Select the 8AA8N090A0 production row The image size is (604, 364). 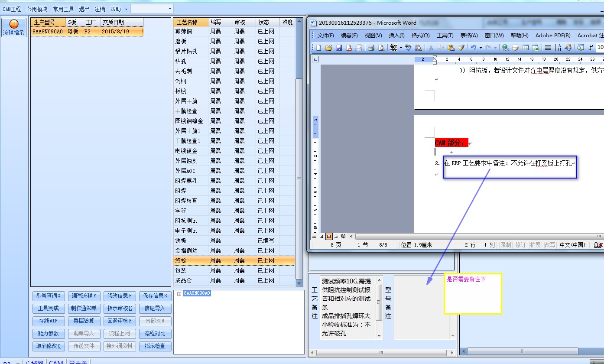[x=87, y=32]
